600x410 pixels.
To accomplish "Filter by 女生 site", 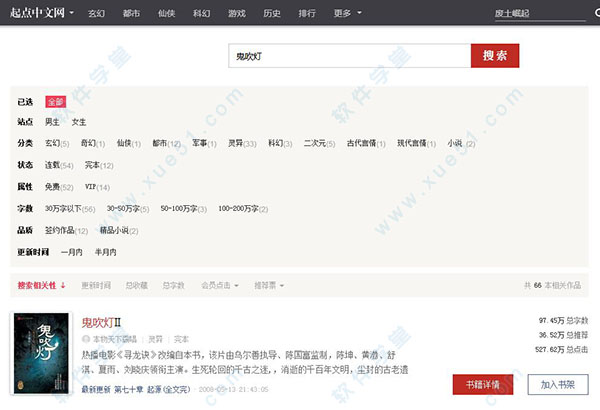I will (x=79, y=122).
